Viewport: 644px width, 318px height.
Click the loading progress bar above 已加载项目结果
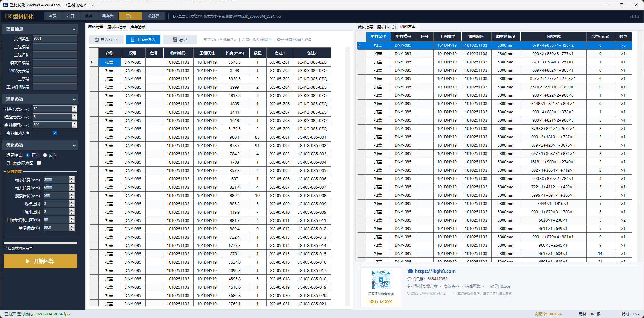point(40,243)
